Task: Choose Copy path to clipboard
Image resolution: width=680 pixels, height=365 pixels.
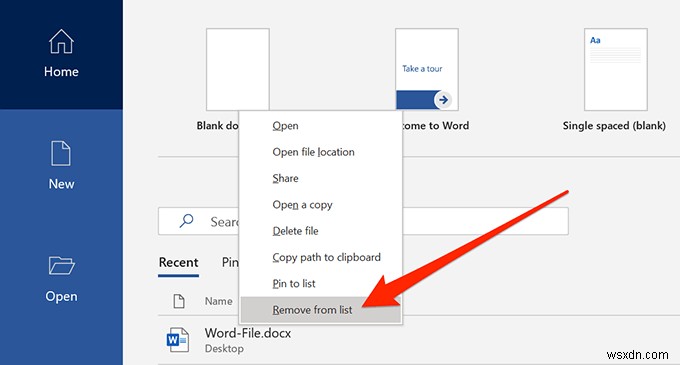Action: tap(320, 257)
